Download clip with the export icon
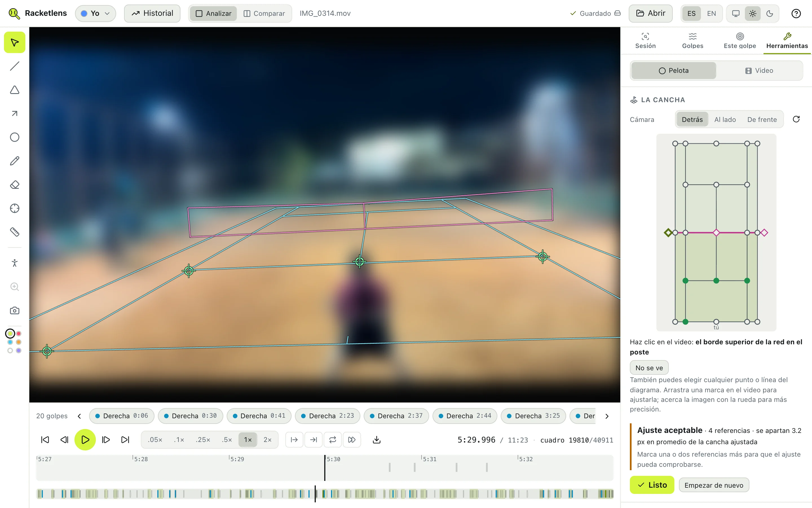Image resolution: width=812 pixels, height=508 pixels. click(x=376, y=440)
